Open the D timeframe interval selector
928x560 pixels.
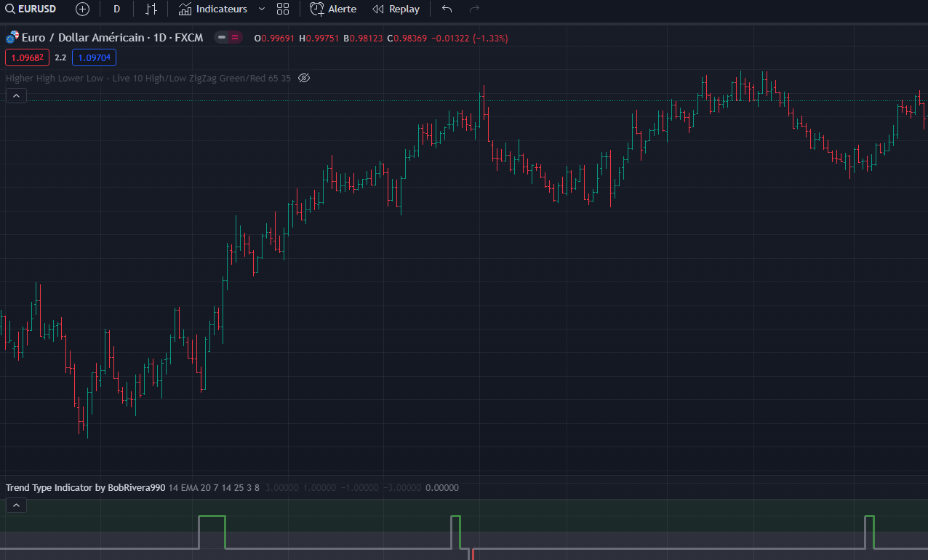point(117,9)
